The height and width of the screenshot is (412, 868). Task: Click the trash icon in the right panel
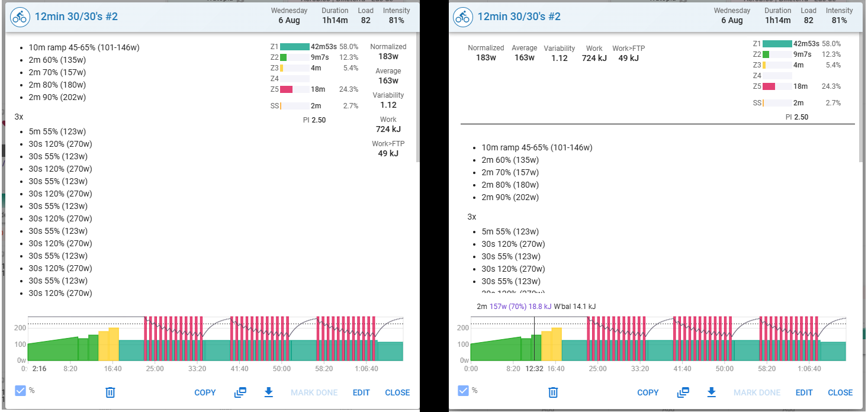click(x=553, y=392)
